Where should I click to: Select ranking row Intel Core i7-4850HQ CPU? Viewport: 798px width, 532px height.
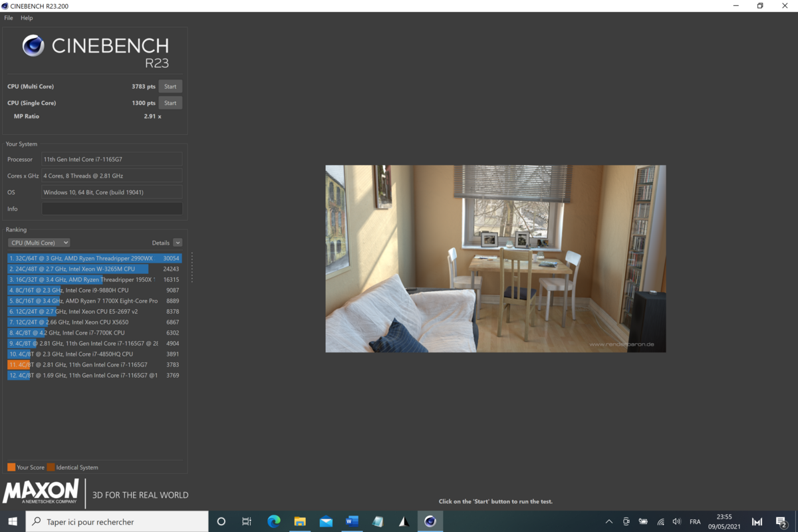click(94, 354)
